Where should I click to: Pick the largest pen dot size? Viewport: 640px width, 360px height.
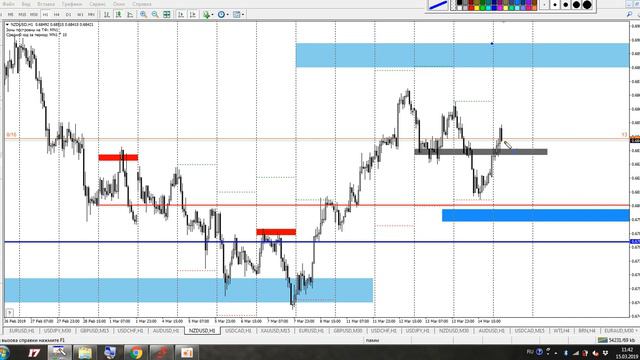(x=587, y=5)
